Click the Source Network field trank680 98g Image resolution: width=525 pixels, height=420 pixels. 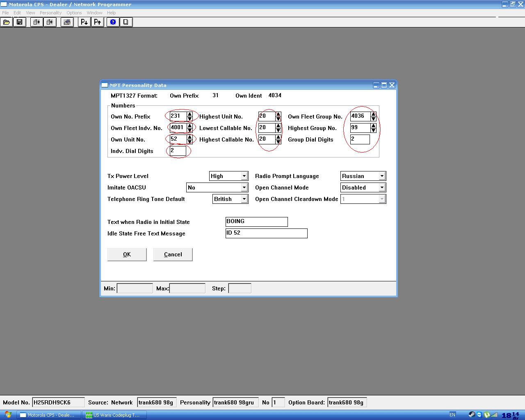coord(157,402)
